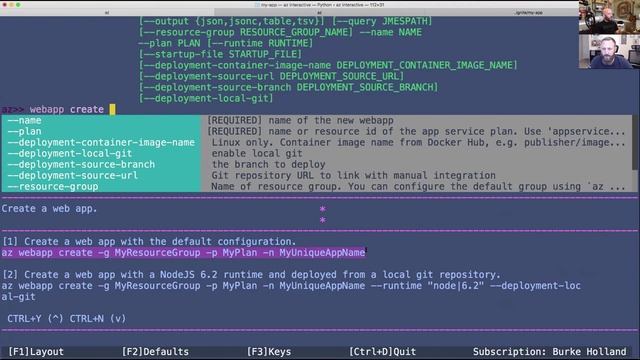
Task: Click the Subscription: Burke Holland status text
Action: pos(549,351)
